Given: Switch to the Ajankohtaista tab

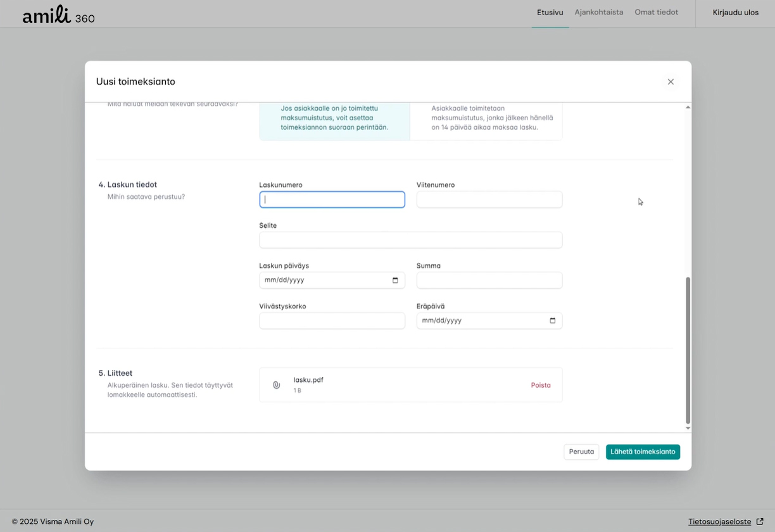Looking at the screenshot, I should click(x=598, y=12).
